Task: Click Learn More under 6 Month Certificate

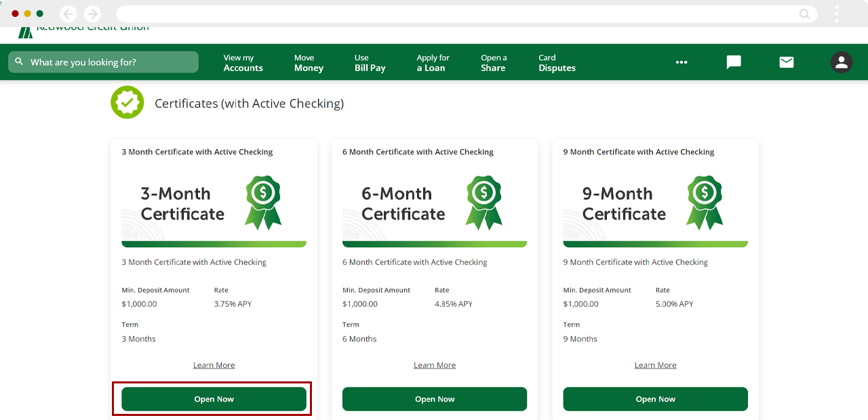Action: [x=435, y=365]
